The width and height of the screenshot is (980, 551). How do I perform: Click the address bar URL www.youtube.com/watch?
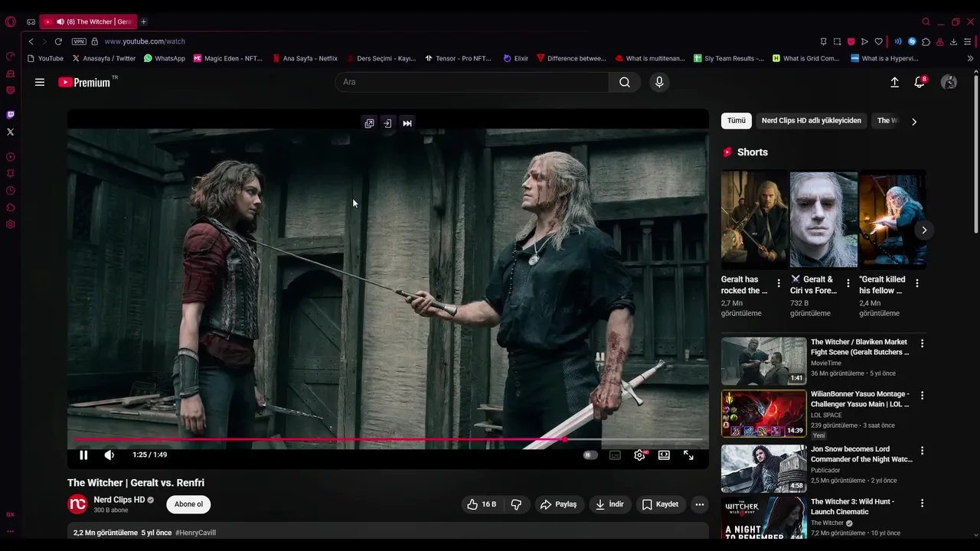(x=145, y=41)
